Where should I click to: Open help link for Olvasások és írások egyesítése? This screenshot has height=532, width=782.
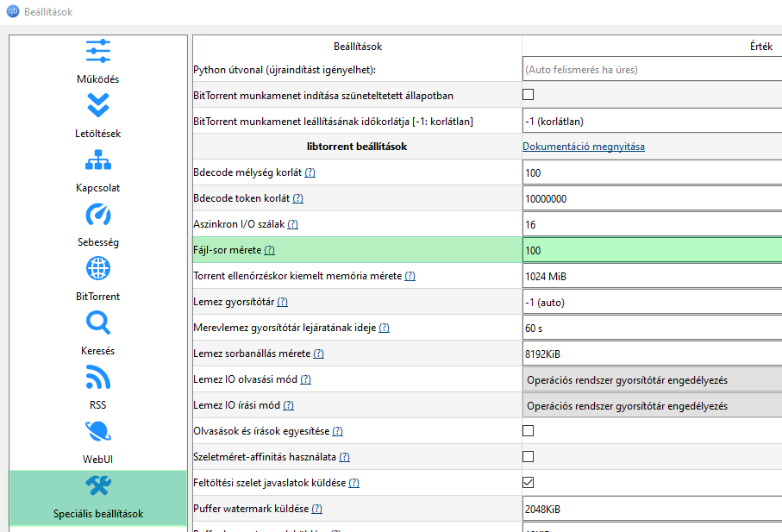point(338,431)
